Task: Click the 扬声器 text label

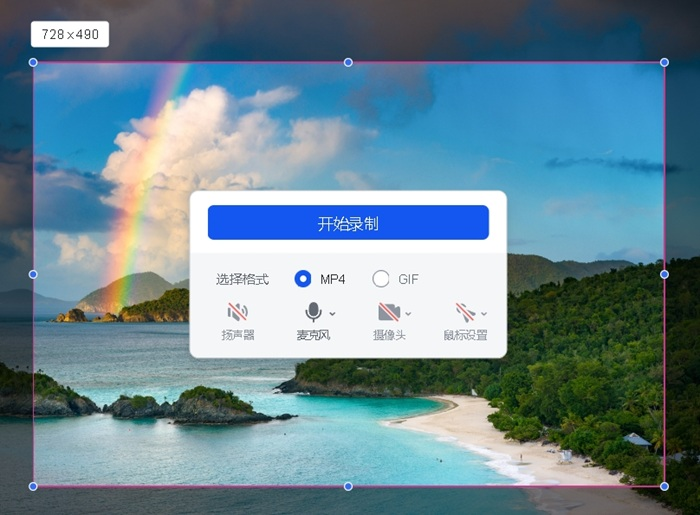Action: point(237,335)
